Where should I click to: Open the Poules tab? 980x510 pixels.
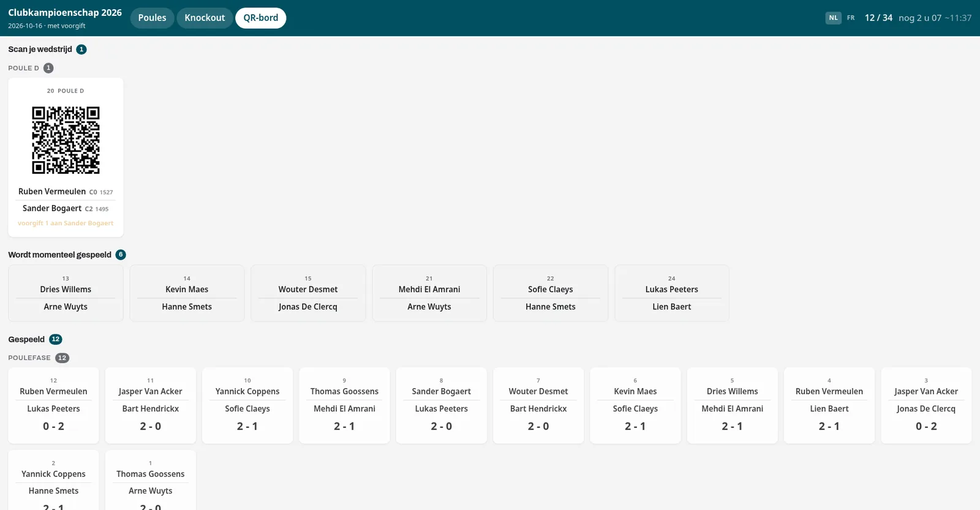152,18
